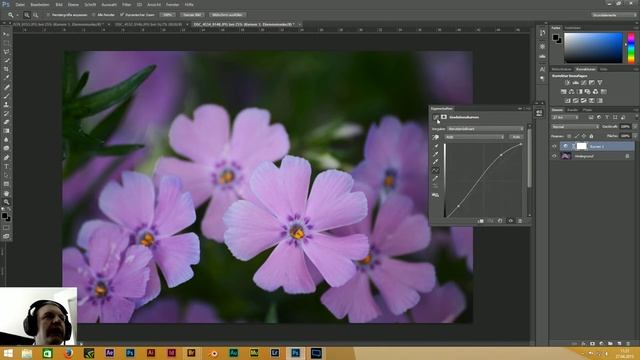Select the Move tool
Viewport: 640px width, 360px height.
[6, 34]
